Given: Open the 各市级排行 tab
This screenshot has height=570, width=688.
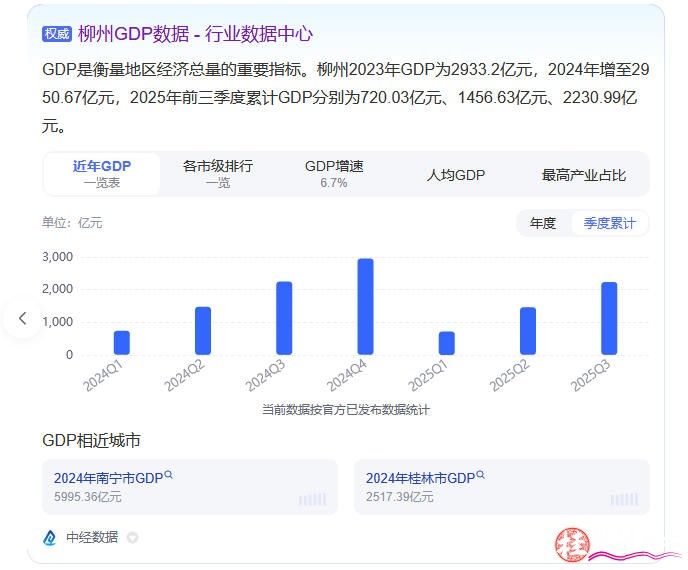Looking at the screenshot, I should [x=218, y=174].
